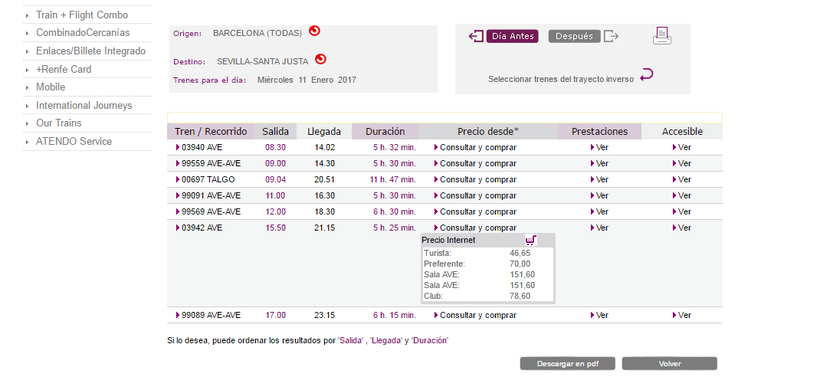Viewport: 820px width, 377px height.
Task: View Accesible info for train 00697 TALGO
Action: 682,180
